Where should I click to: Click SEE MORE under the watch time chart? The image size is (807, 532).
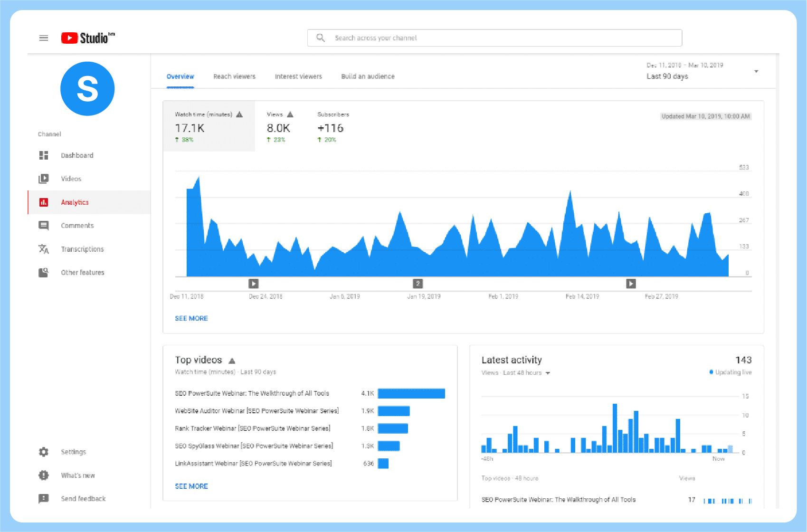click(191, 318)
